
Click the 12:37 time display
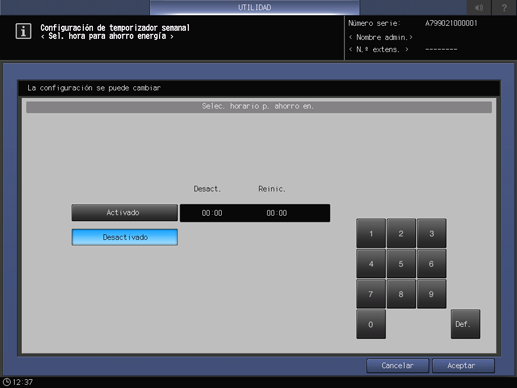coord(23,382)
